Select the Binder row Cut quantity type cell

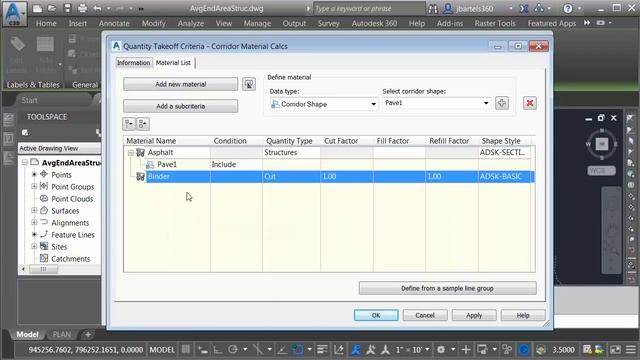click(291, 176)
